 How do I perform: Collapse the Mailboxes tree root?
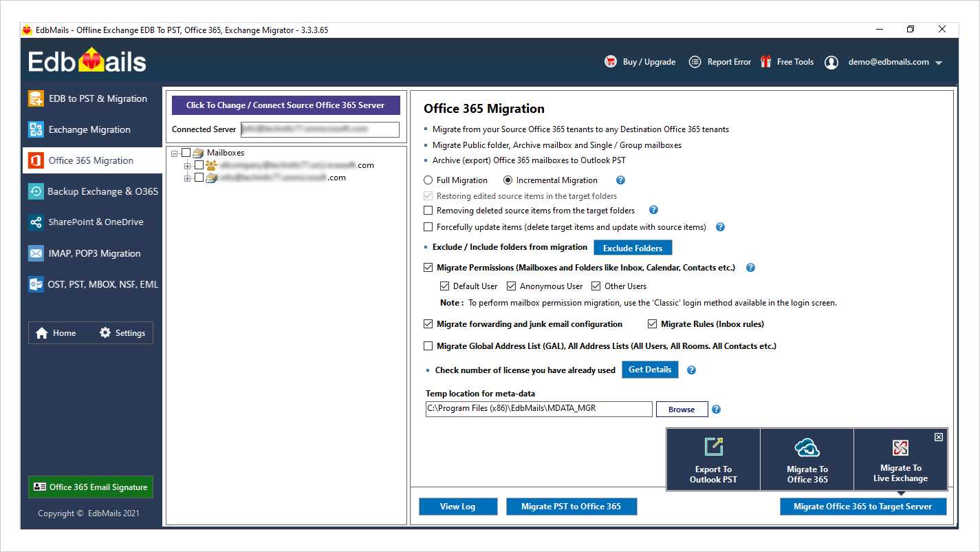(x=175, y=153)
